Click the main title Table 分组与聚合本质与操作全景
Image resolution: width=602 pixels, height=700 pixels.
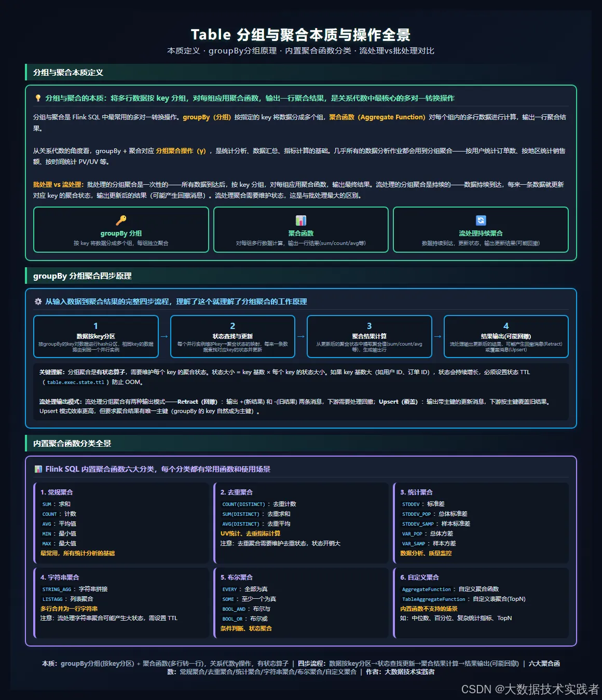coord(301,35)
